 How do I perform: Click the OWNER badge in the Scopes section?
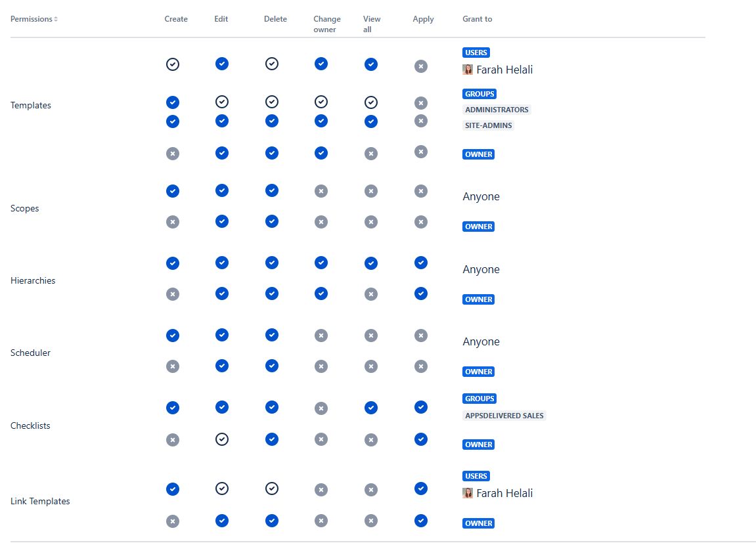coord(479,227)
